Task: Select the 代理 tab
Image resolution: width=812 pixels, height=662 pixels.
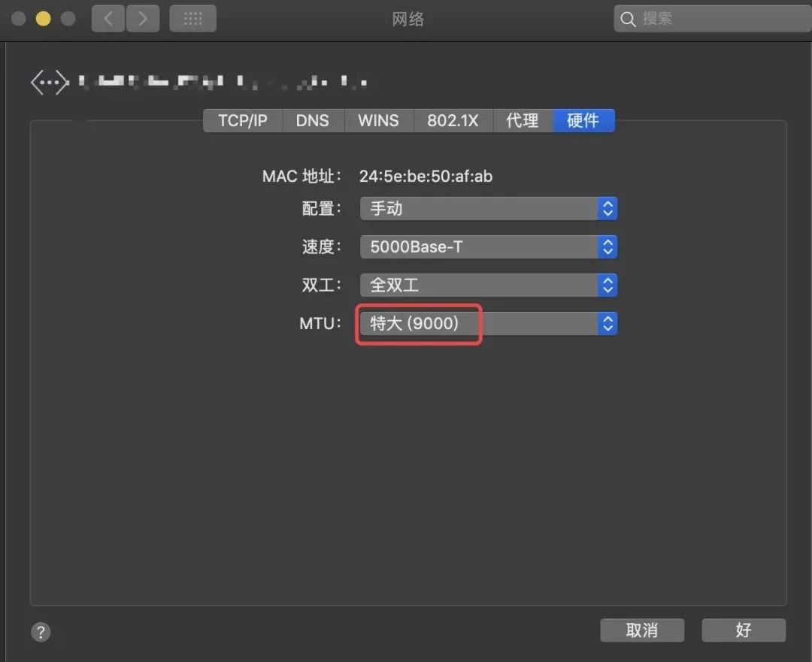Action: pyautogui.click(x=522, y=120)
